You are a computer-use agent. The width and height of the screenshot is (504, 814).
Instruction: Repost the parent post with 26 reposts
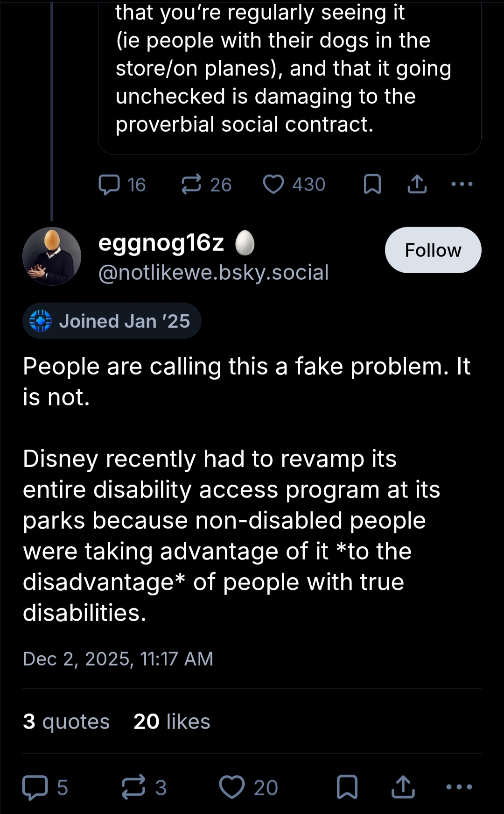191,184
